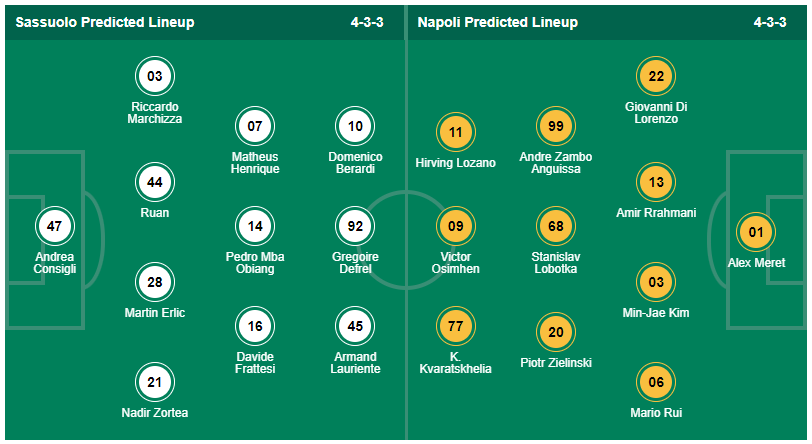The image size is (812, 444).
Task: Open the Pedro Mba Obiang name
Action: pos(255,263)
